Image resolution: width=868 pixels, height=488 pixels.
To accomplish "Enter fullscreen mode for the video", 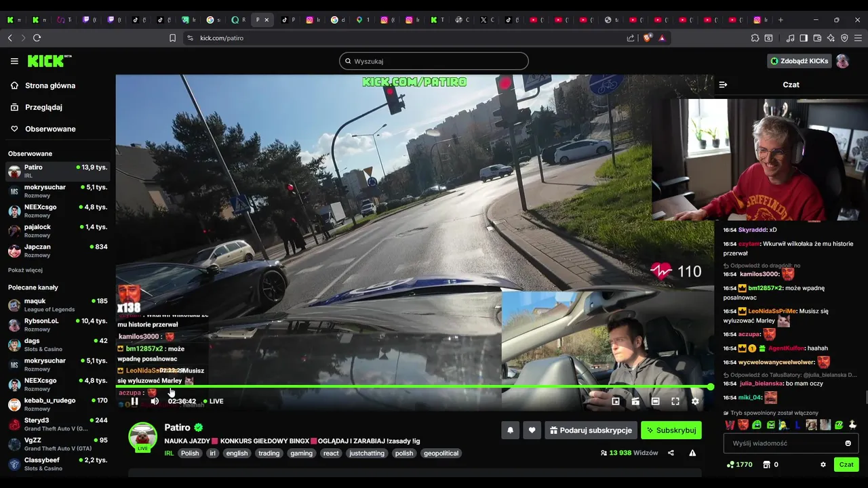I will click(x=675, y=401).
